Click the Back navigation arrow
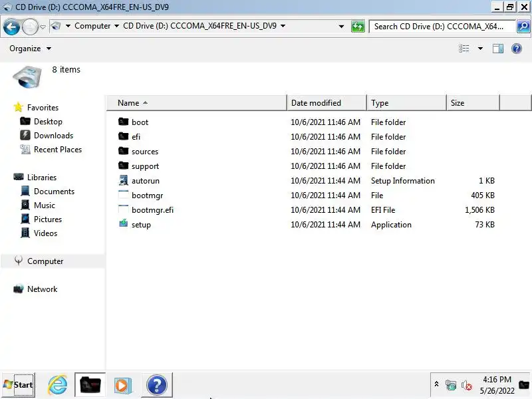This screenshot has height=399, width=532. tap(11, 27)
